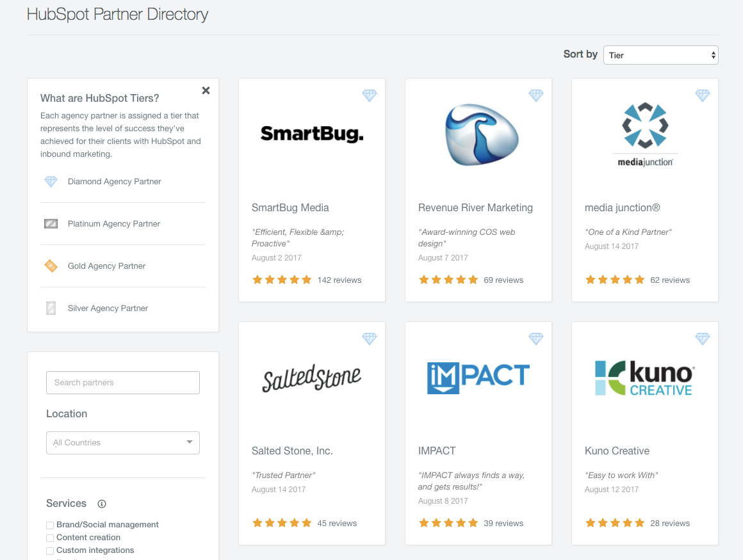Select the Platinum Agency Partner tier icon
Viewport: 743px width, 560px height.
[x=51, y=224]
